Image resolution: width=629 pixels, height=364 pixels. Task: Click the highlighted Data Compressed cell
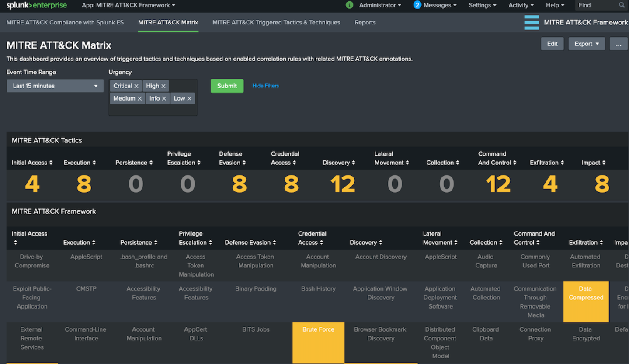point(586,302)
